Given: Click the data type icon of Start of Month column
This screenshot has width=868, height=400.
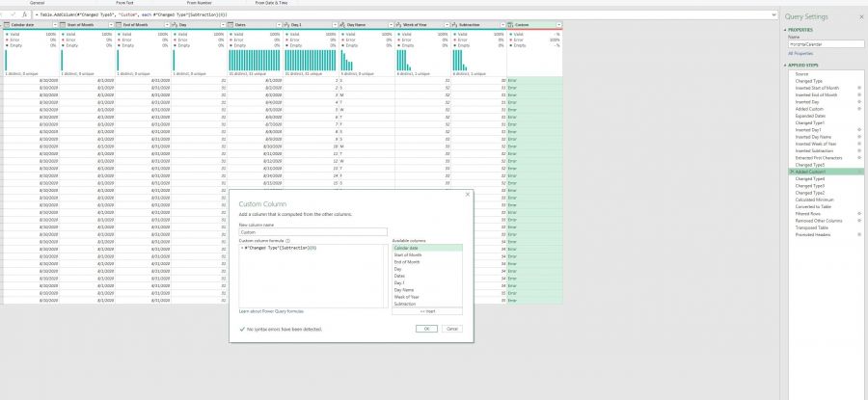Looking at the screenshot, I should [63, 25].
